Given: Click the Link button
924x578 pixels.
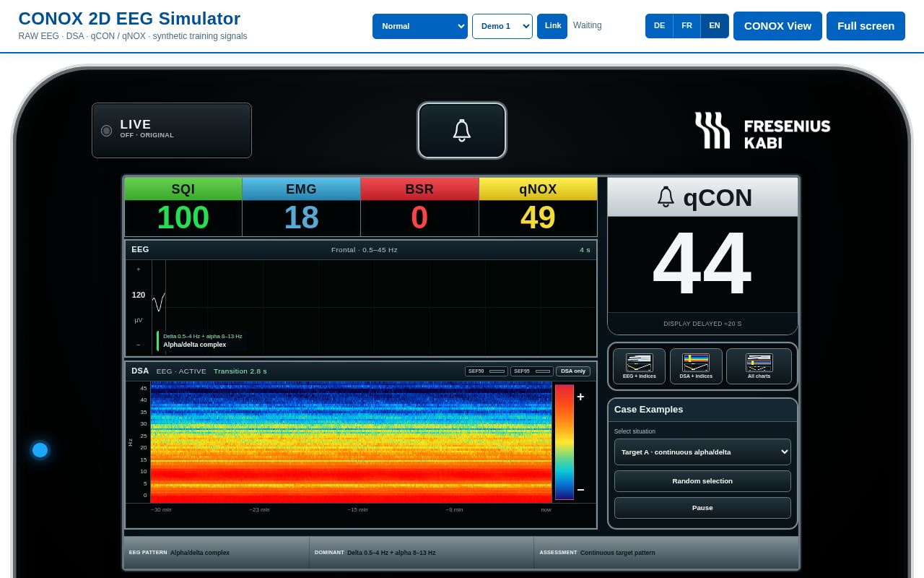Looking at the screenshot, I should pyautogui.click(x=552, y=26).
